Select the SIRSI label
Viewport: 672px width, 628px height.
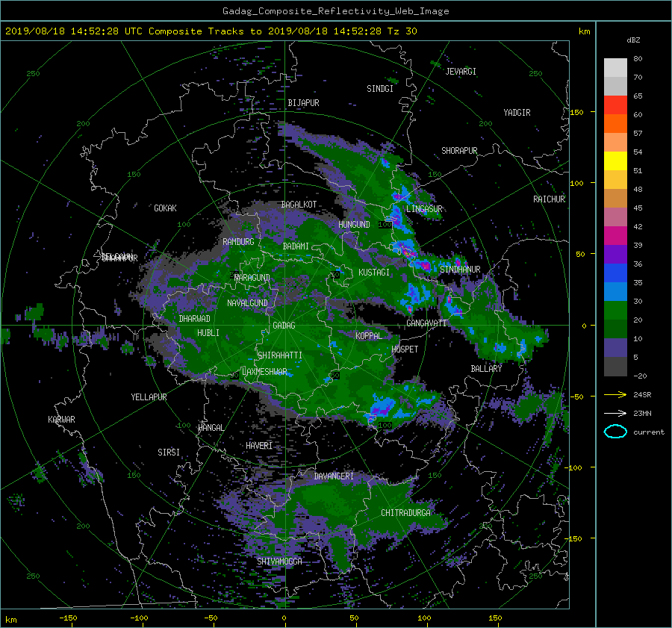click(169, 453)
